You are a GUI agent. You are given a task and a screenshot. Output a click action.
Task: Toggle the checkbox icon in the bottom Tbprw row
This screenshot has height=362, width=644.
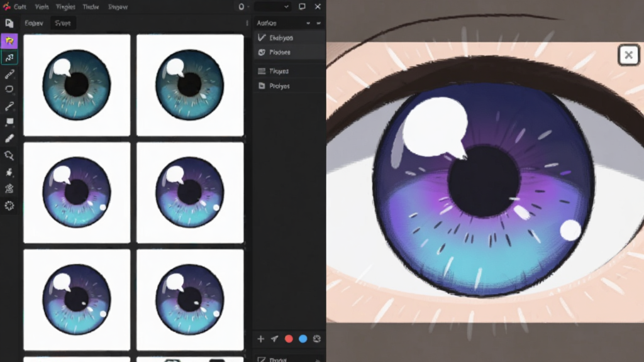click(262, 359)
